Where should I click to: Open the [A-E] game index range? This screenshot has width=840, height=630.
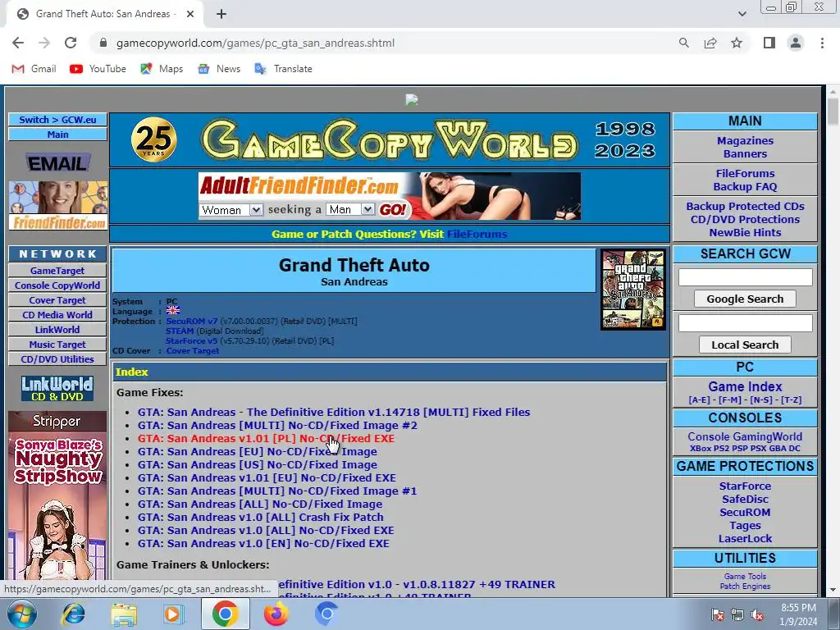point(699,400)
